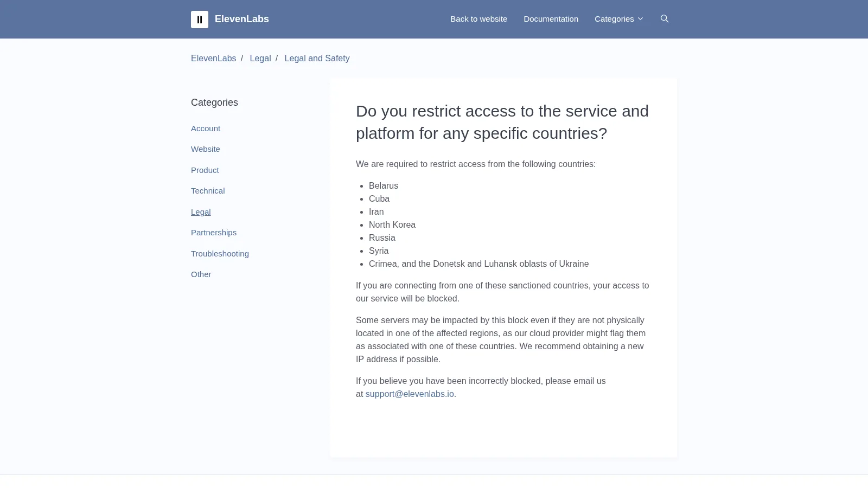This screenshot has width=868, height=488.
Task: Click the sentence about required country restrictions
Action: pos(476,164)
